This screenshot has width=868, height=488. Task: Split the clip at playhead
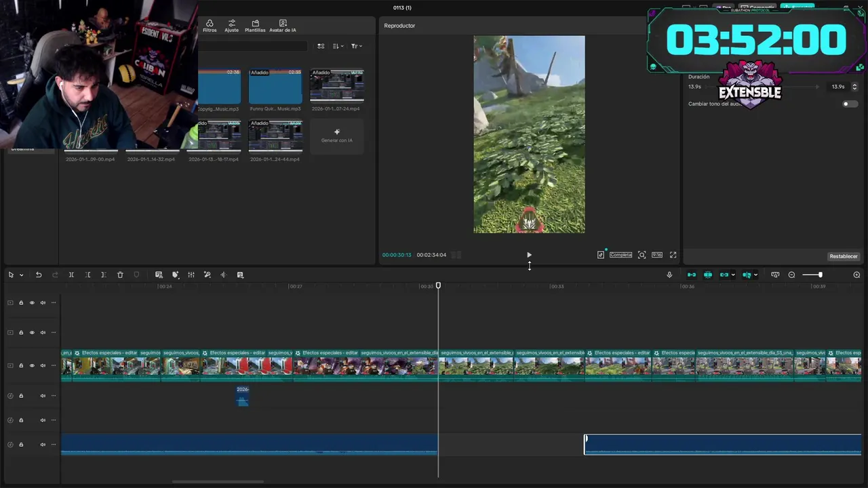coord(71,274)
